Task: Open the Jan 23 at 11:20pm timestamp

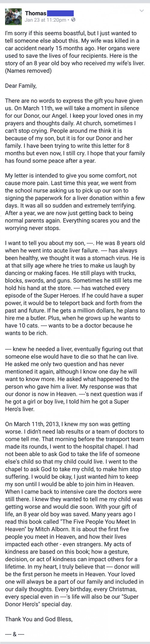Action: 46,20
